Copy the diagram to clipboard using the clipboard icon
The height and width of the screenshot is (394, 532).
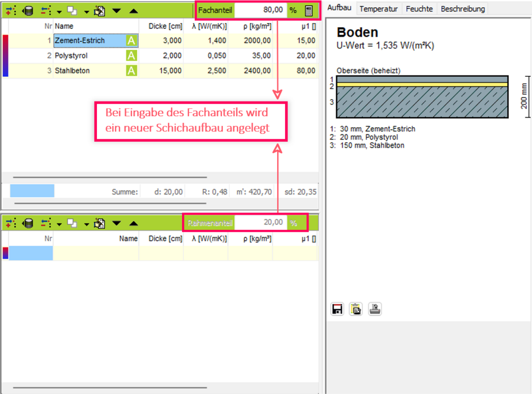356,309
